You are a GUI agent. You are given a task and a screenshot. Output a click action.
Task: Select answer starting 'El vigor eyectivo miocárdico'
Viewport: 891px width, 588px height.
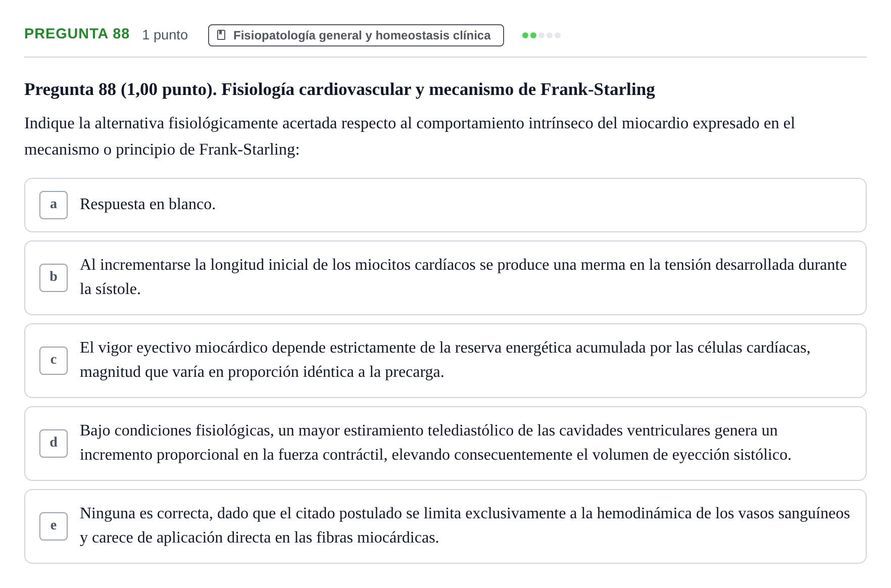[445, 360]
